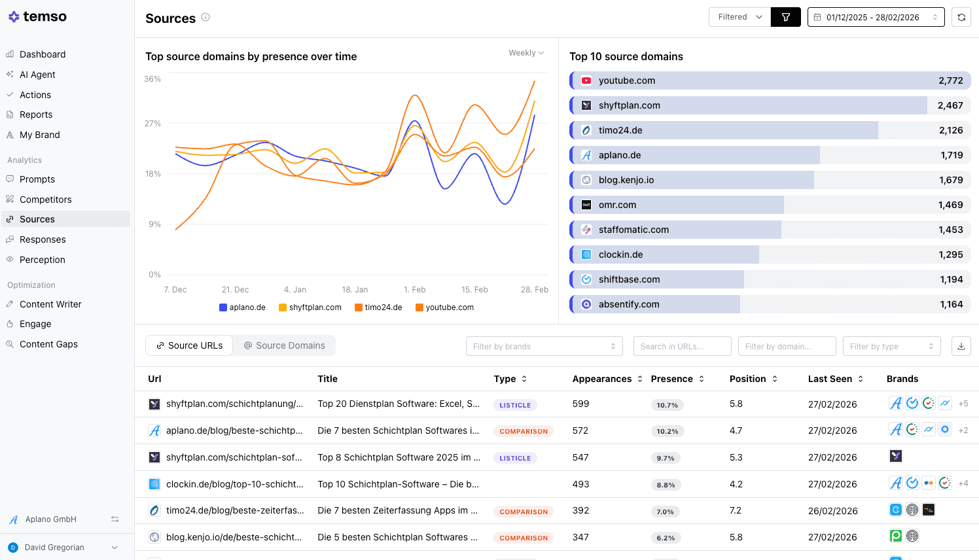Open the Weekly interval dropdown
The height and width of the screenshot is (560, 979).
526,53
